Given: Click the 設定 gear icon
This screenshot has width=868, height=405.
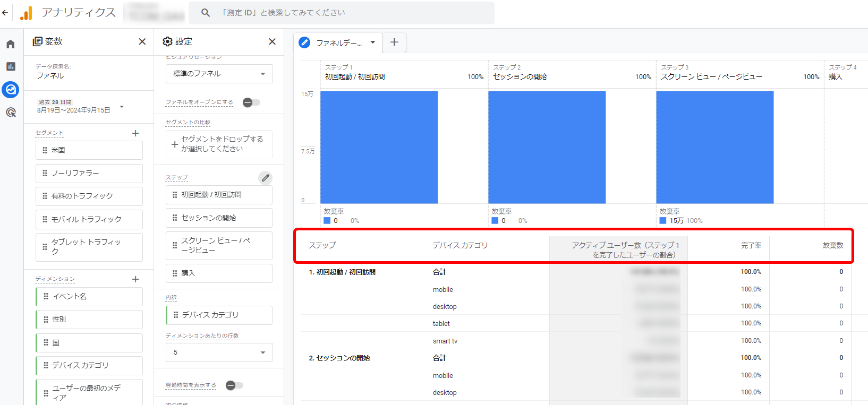Looking at the screenshot, I should click(x=167, y=41).
